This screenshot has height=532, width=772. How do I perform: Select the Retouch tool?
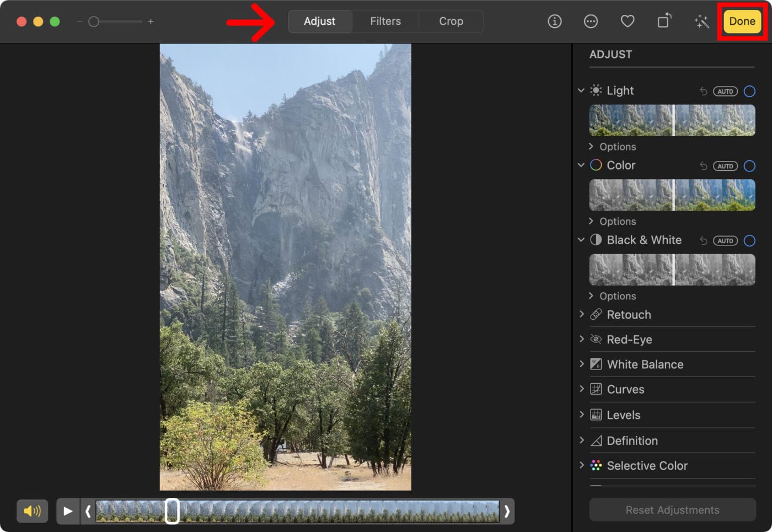[629, 314]
